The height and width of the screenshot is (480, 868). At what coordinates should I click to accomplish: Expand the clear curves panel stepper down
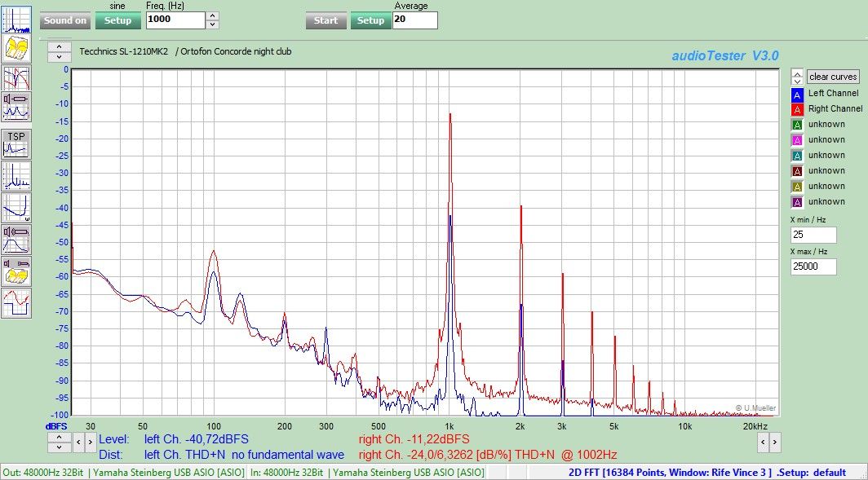(x=795, y=81)
